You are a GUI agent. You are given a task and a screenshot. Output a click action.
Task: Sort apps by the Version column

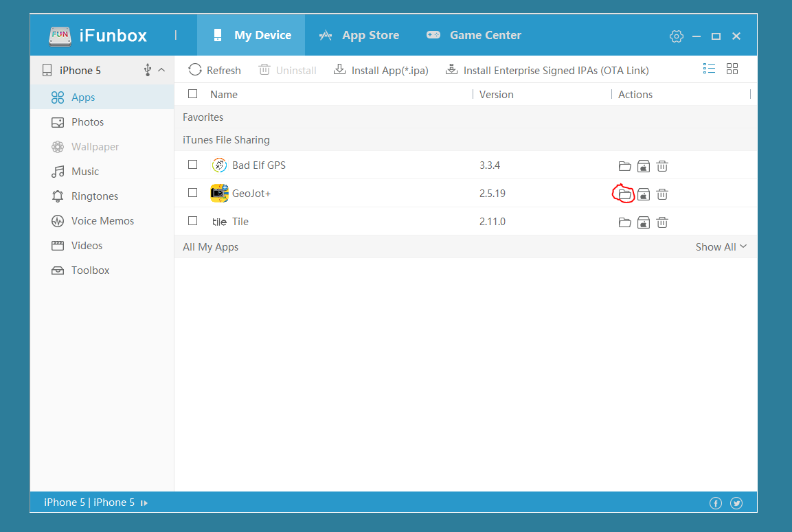(496, 95)
